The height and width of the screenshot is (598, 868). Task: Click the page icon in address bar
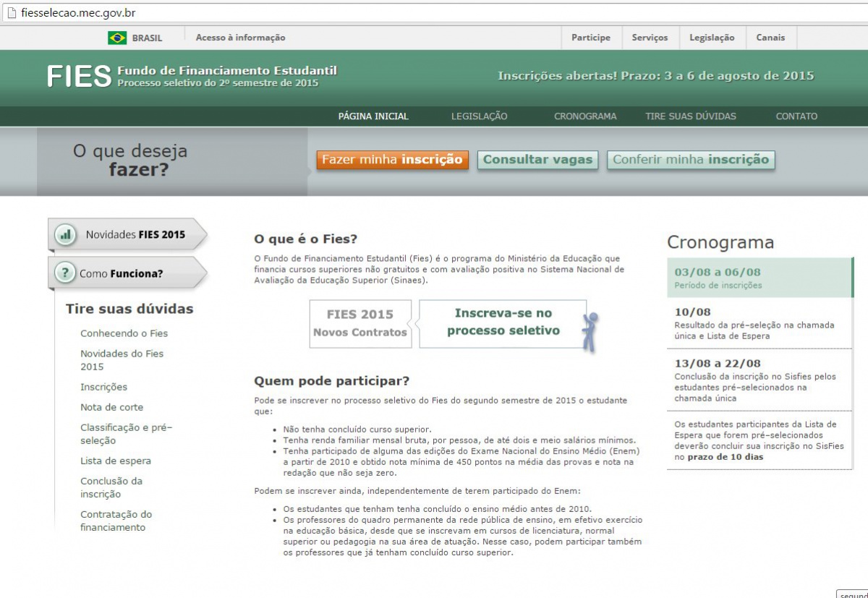pos(11,13)
